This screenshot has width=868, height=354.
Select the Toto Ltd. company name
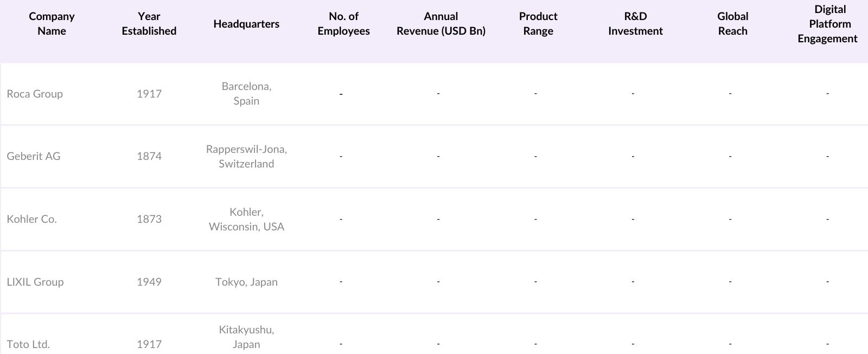[28, 344]
